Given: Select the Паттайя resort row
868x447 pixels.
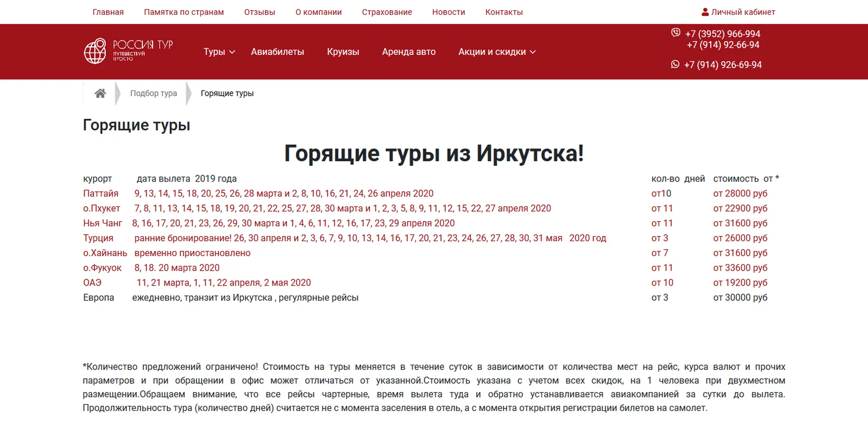Looking at the screenshot, I should pyautogui.click(x=101, y=193).
